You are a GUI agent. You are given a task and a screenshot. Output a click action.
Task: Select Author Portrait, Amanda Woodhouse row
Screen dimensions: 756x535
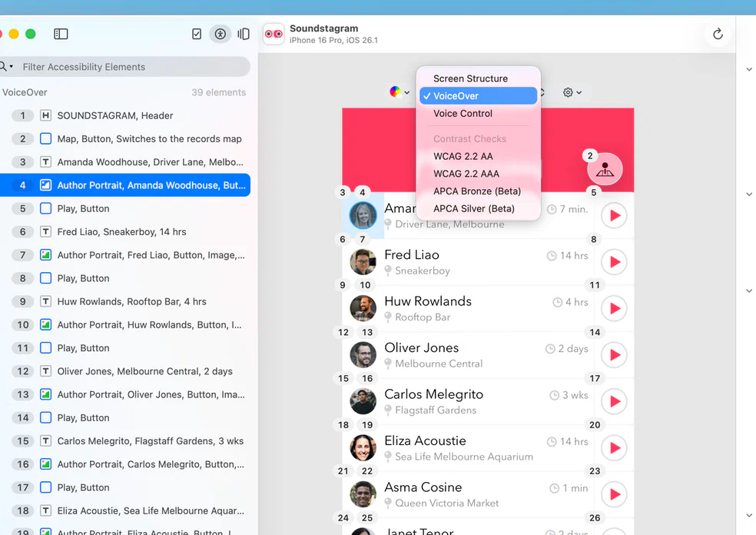coord(125,184)
